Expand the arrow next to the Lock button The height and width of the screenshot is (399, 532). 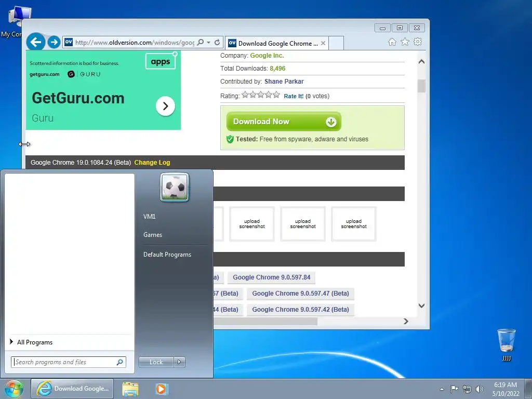tap(179, 362)
